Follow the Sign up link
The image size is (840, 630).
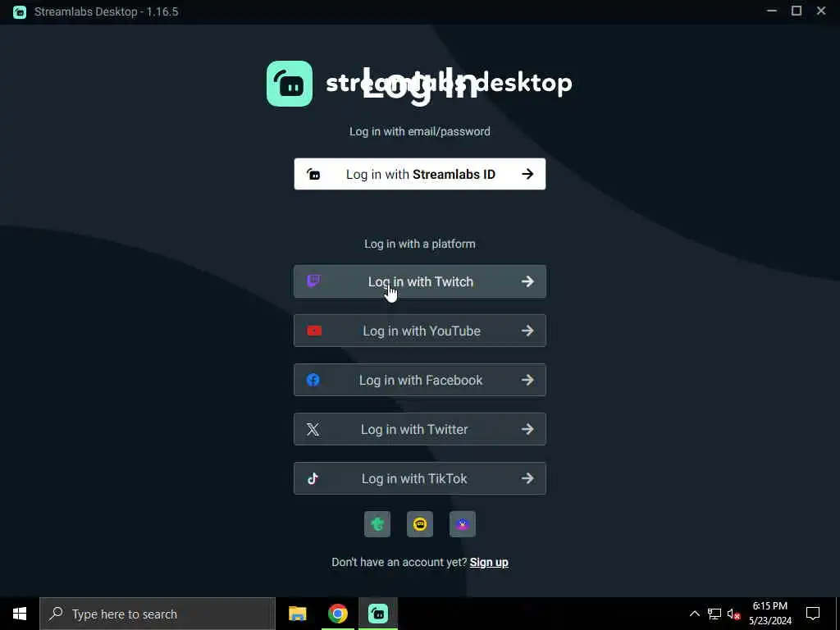[x=489, y=562]
